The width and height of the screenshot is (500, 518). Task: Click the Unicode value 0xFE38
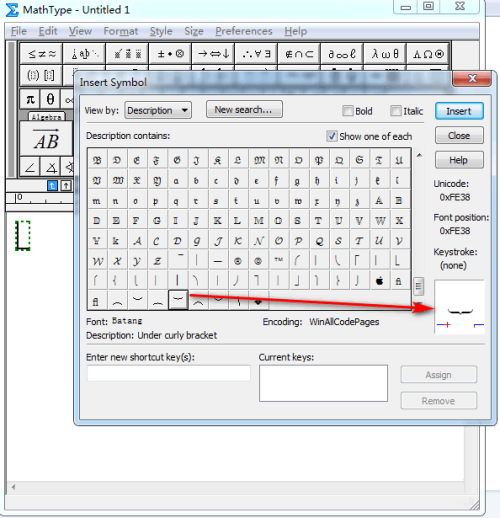pyautogui.click(x=455, y=197)
